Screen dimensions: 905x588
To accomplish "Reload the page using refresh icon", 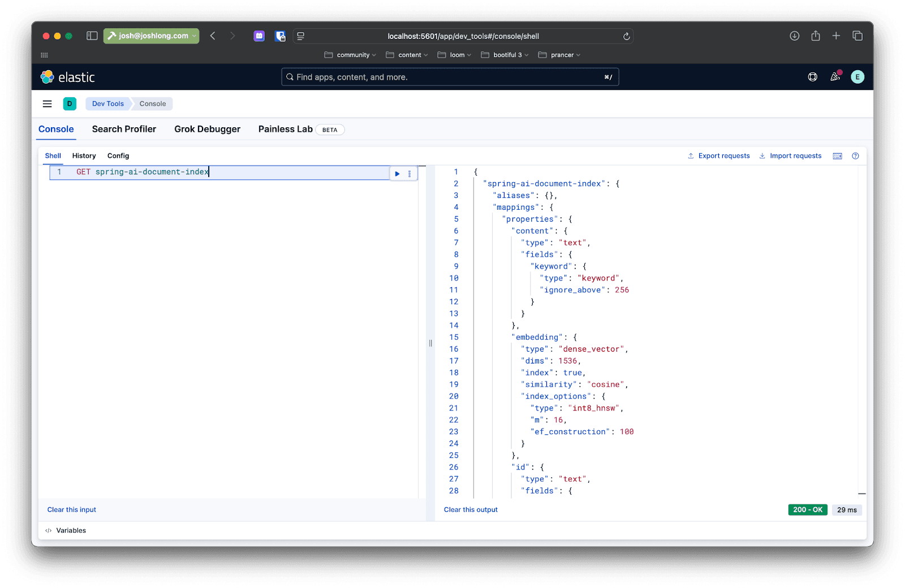I will [626, 36].
